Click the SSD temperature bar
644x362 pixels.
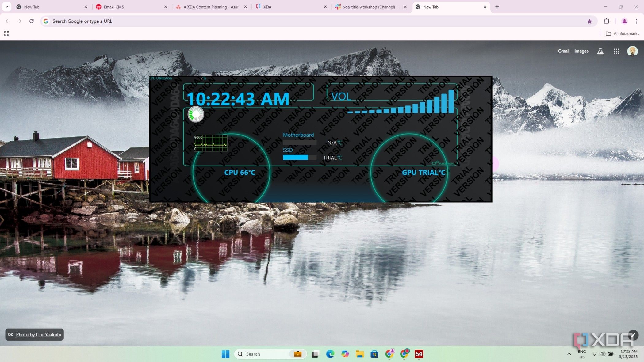click(300, 157)
